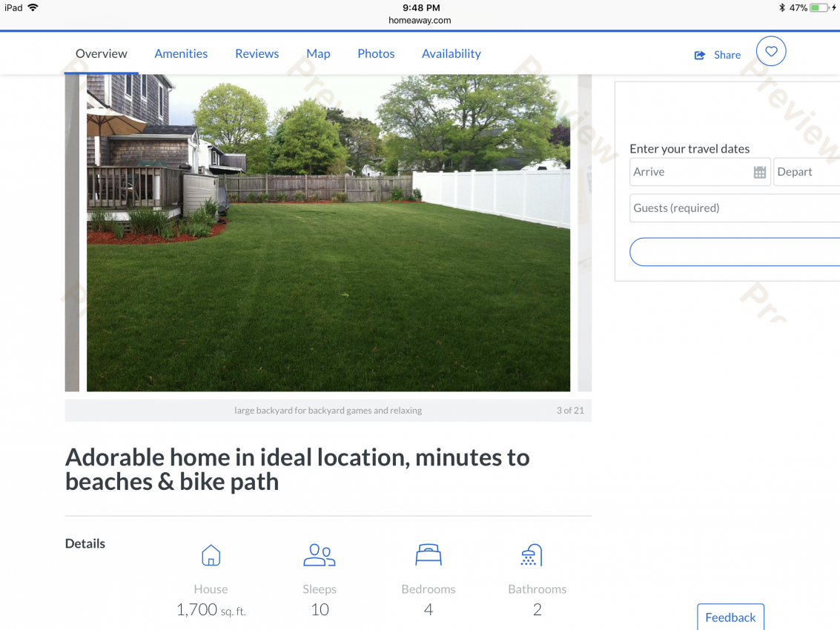The width and height of the screenshot is (840, 630).
Task: Tap the battery indicator icon
Action: click(819, 7)
